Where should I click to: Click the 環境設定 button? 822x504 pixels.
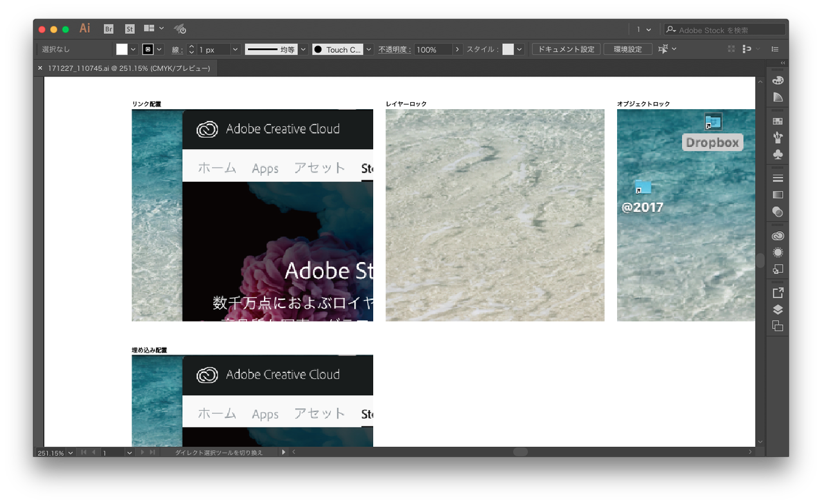627,49
